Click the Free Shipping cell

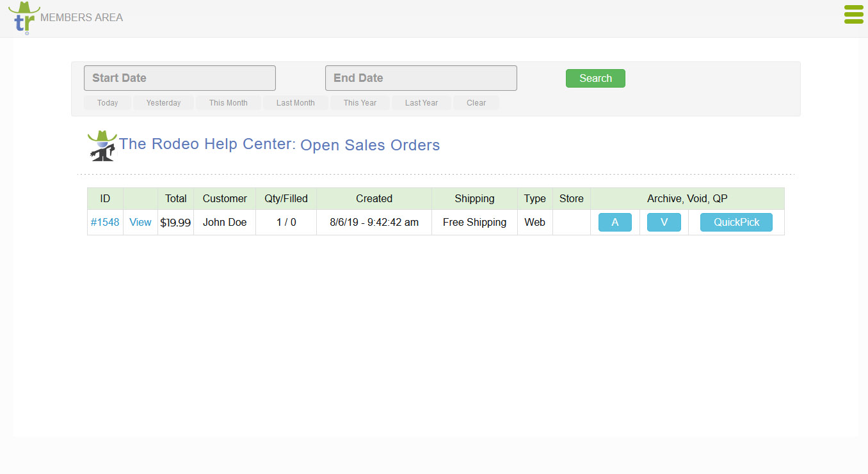tap(474, 223)
